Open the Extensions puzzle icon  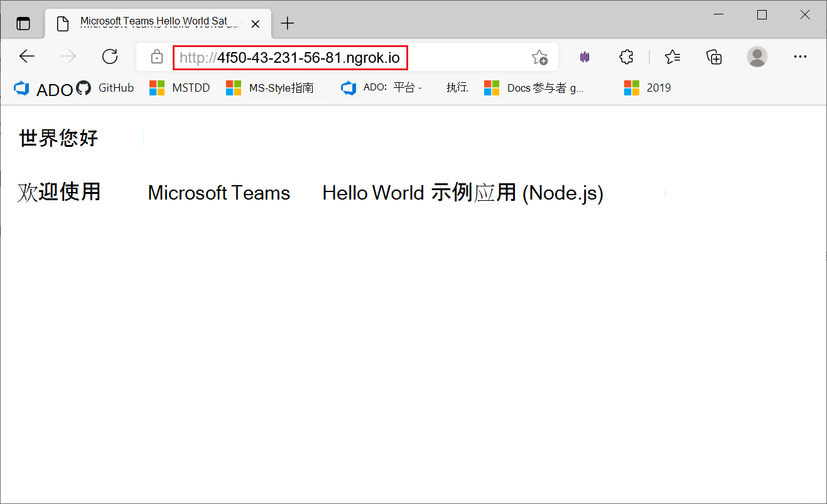[626, 57]
